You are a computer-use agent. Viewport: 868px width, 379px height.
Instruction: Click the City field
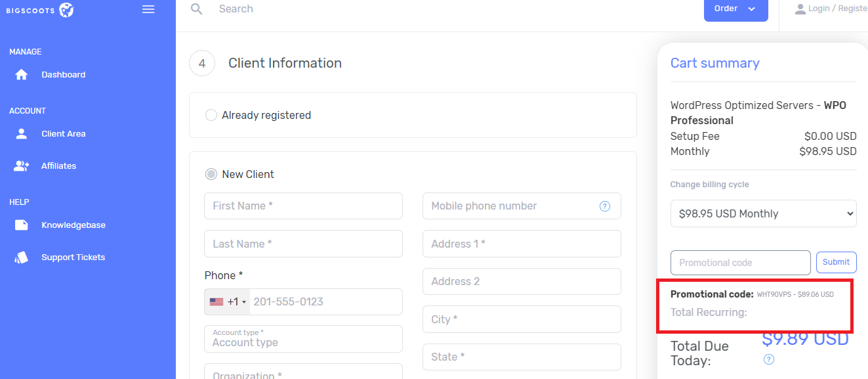[x=522, y=319]
